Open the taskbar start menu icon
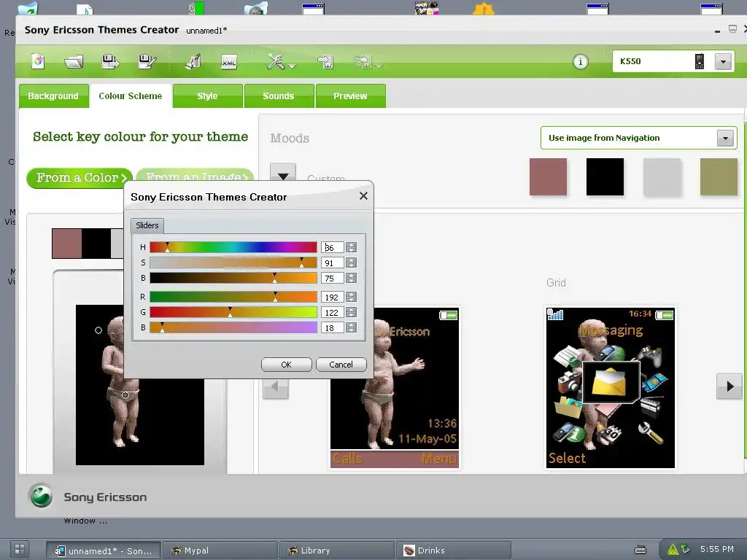Image resolution: width=747 pixels, height=560 pixels. 20,548
